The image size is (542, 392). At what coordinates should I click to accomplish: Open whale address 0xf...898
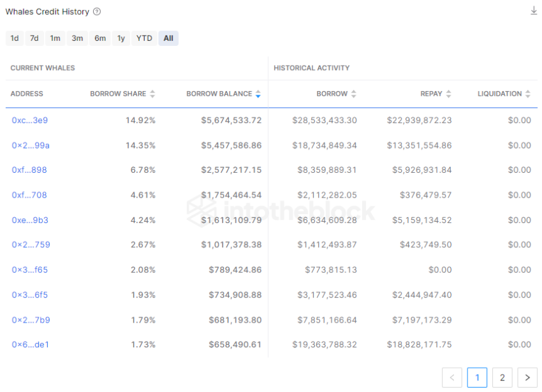click(29, 170)
